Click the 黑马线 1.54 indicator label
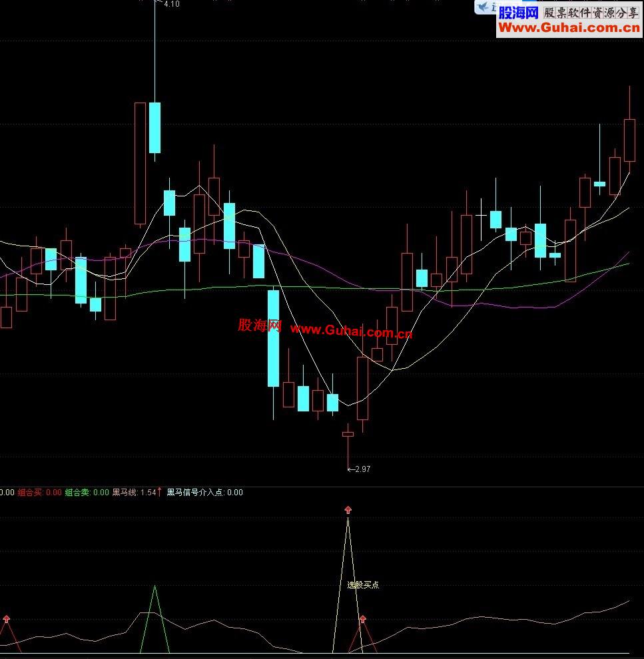The image size is (644, 659). point(137,492)
